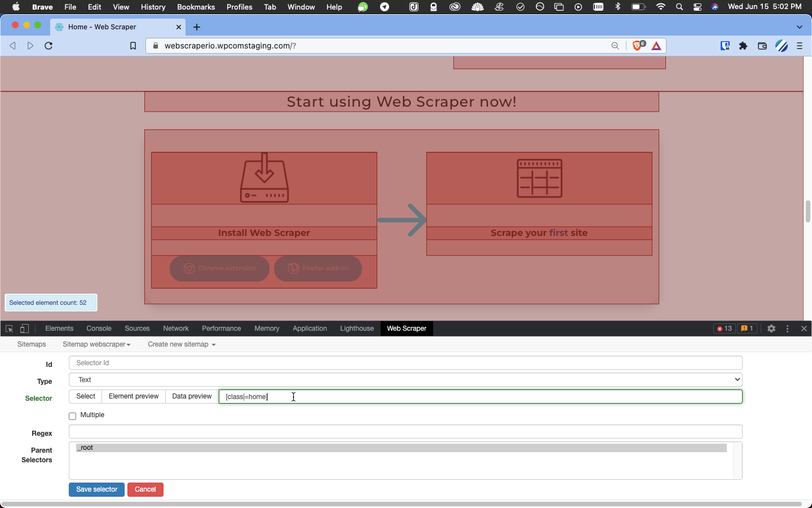
Task: Open the Extensions puzzle icon
Action: (x=743, y=46)
